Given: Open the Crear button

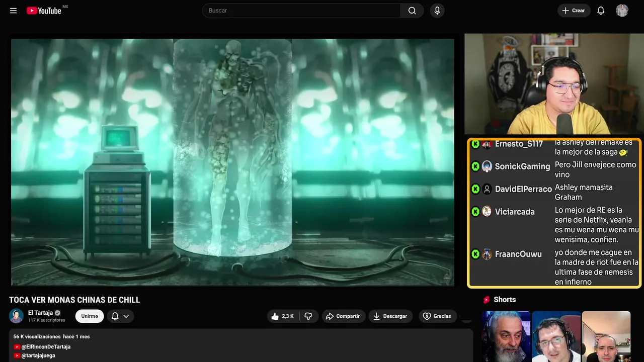Looking at the screenshot, I should [574, 11].
